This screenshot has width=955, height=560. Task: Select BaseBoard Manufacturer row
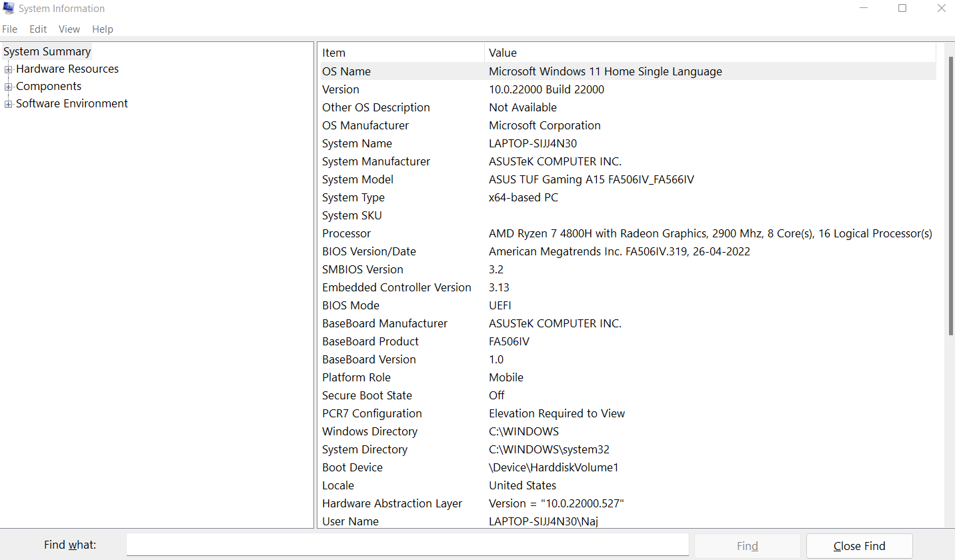click(x=628, y=323)
